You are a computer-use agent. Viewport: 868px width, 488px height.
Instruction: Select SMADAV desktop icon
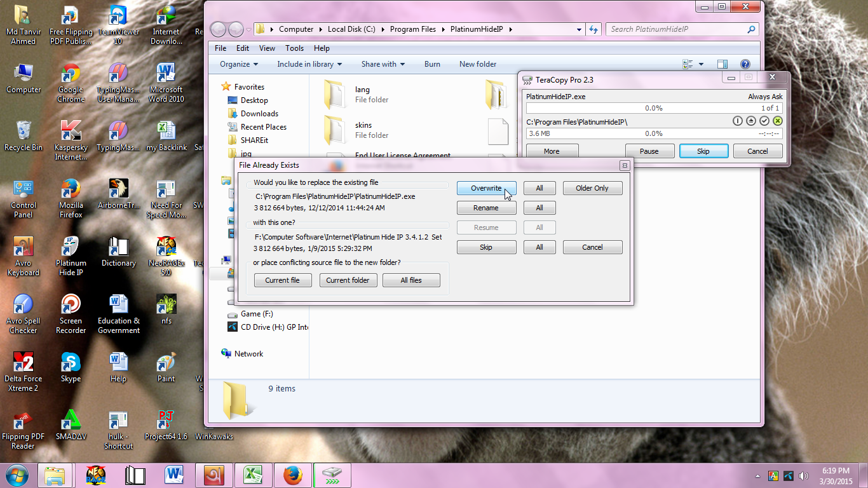pyautogui.click(x=71, y=425)
